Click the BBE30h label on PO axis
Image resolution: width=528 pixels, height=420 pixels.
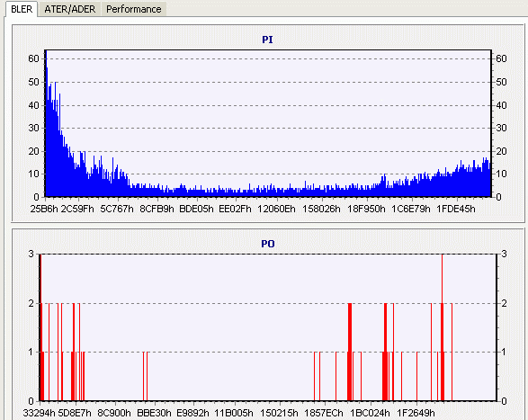pyautogui.click(x=154, y=413)
